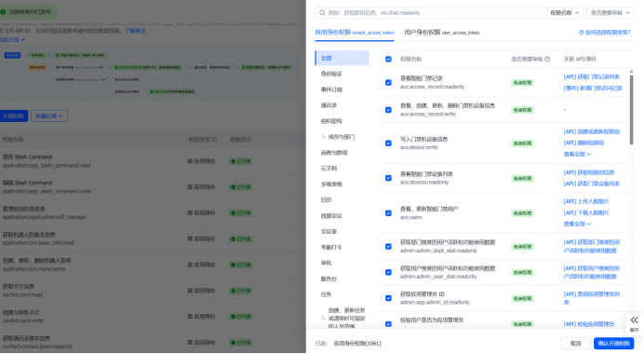Viewport: 644px width, 354px height.
Task: Open the [API] 校验应用管理员 link
Action: click(x=588, y=324)
